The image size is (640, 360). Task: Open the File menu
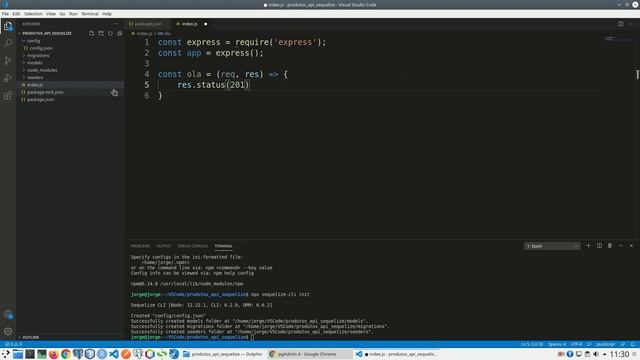coord(5,14)
